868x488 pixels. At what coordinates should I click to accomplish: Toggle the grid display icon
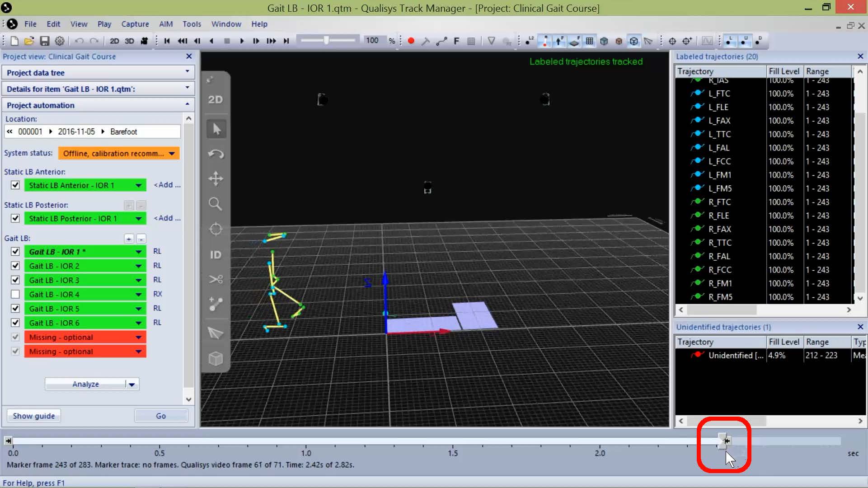589,41
